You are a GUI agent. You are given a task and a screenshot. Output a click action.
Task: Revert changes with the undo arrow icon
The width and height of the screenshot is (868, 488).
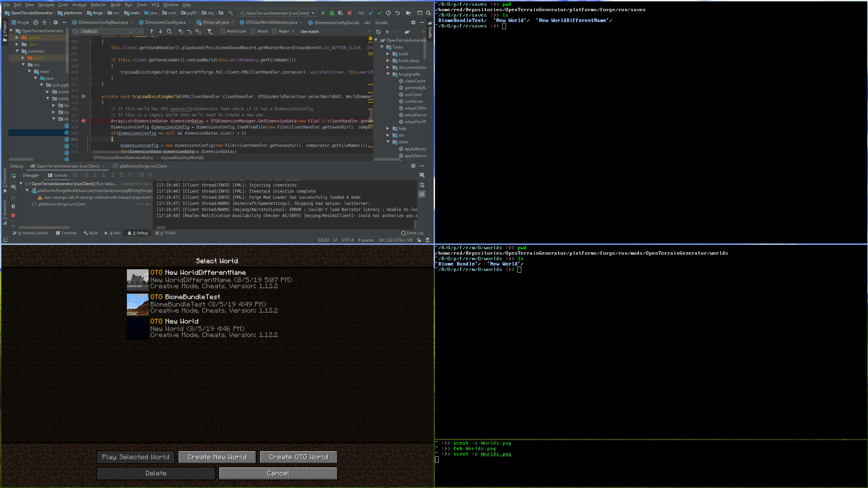pyautogui.click(x=397, y=13)
